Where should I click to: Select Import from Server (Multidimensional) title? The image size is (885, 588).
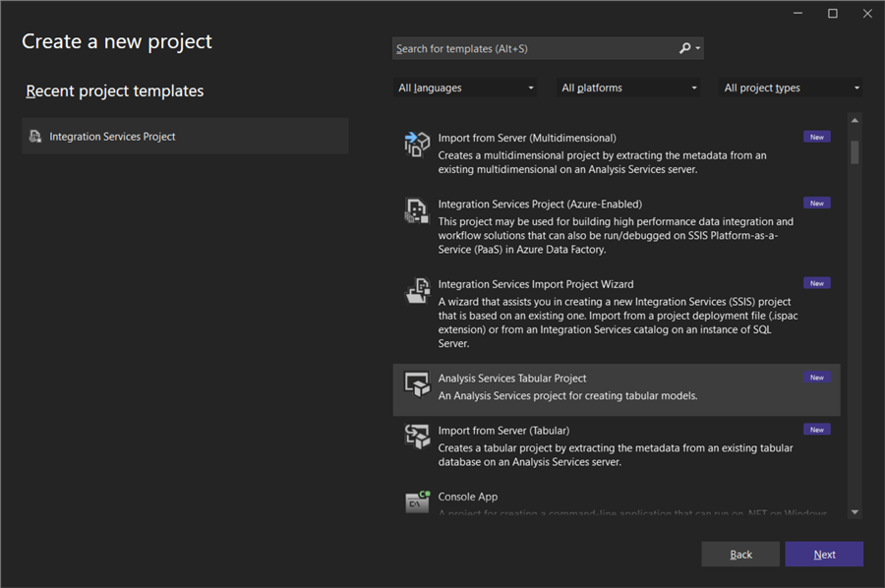pos(527,138)
